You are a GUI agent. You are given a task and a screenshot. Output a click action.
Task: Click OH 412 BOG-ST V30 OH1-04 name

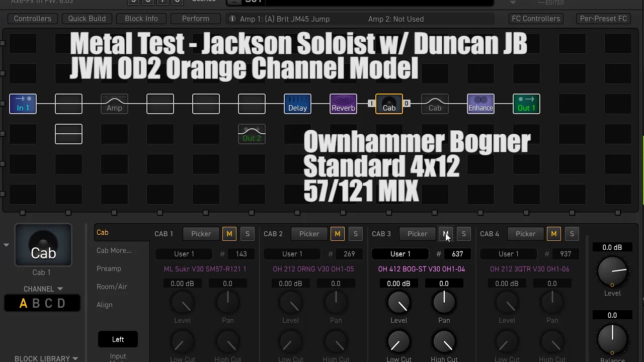422,269
